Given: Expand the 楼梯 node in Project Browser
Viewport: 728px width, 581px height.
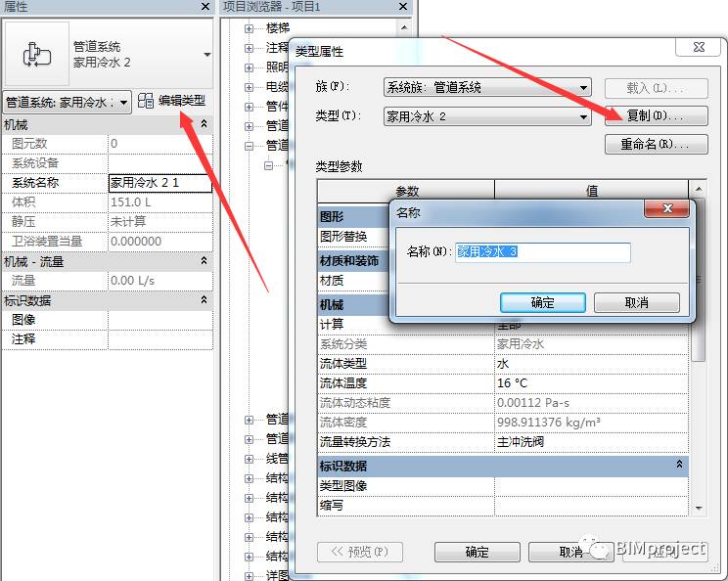Looking at the screenshot, I should pyautogui.click(x=249, y=28).
